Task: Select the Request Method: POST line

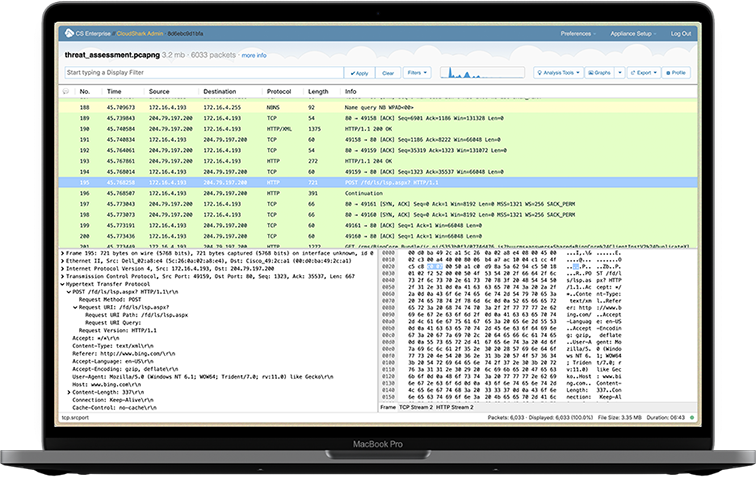Action: click(x=110, y=300)
